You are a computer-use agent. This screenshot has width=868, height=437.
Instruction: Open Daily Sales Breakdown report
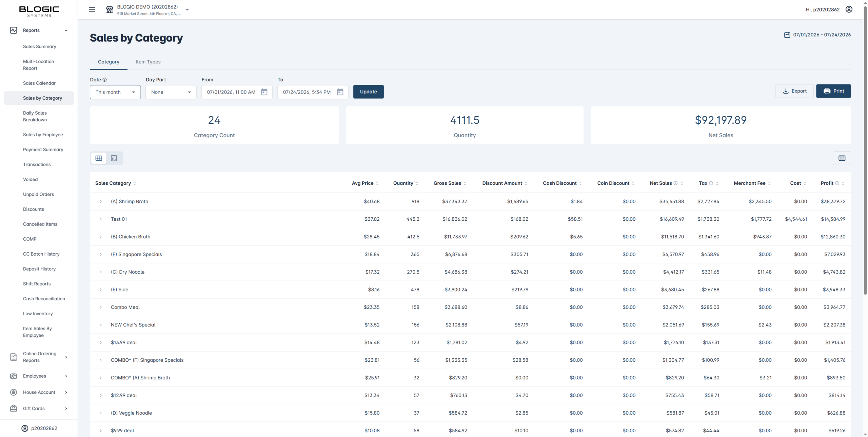(35, 116)
